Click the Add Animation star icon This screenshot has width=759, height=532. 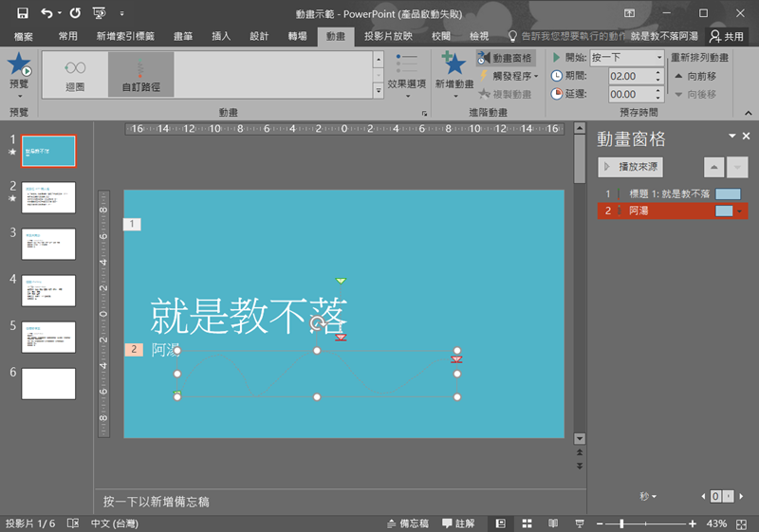(x=454, y=64)
